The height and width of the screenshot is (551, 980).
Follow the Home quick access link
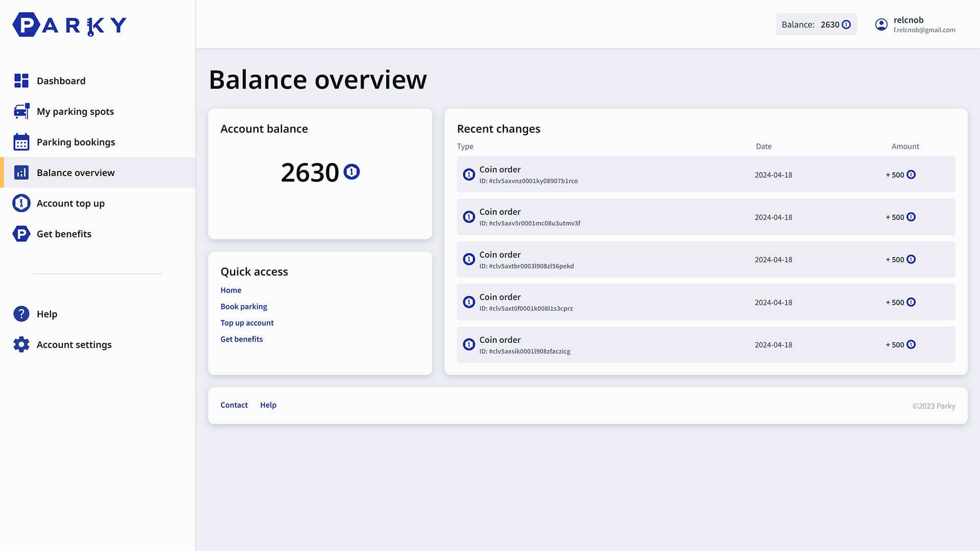(x=231, y=290)
